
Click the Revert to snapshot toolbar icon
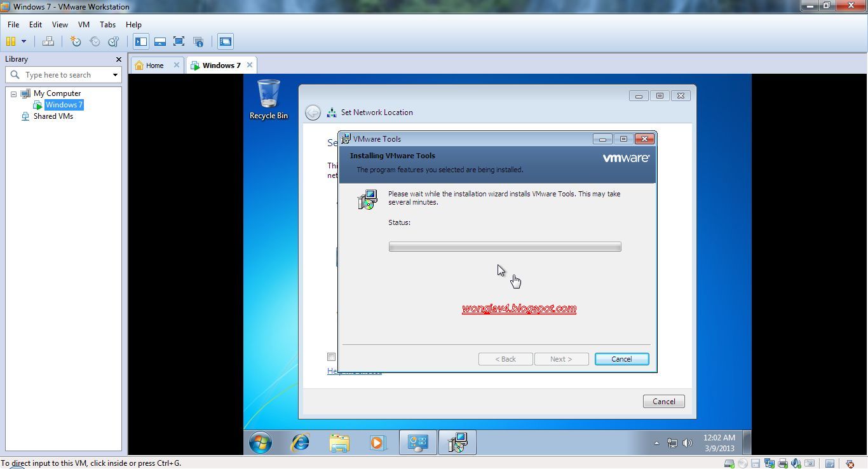pyautogui.click(x=95, y=41)
